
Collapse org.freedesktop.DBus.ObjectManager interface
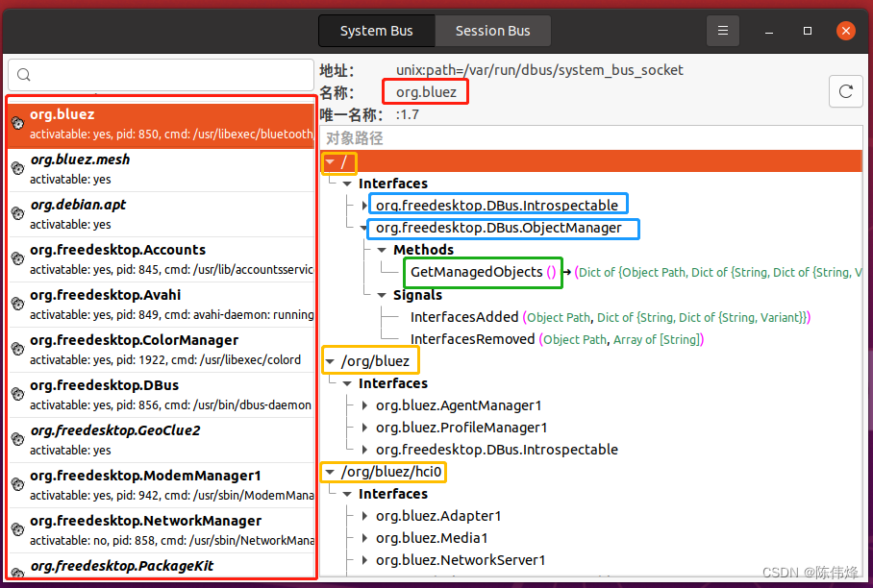(x=363, y=228)
